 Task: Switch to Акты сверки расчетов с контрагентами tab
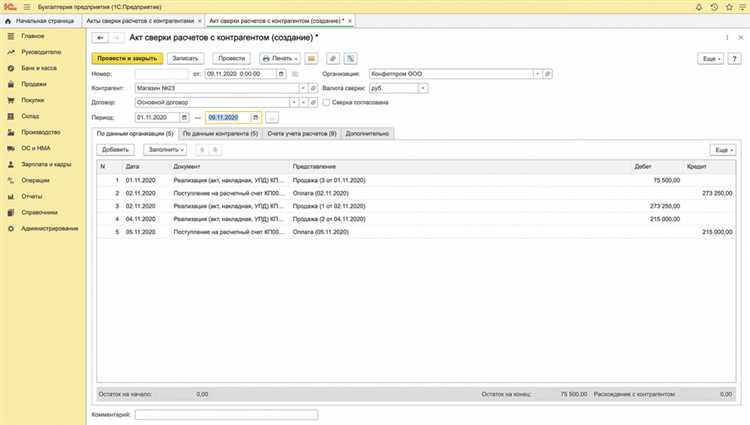point(143,21)
